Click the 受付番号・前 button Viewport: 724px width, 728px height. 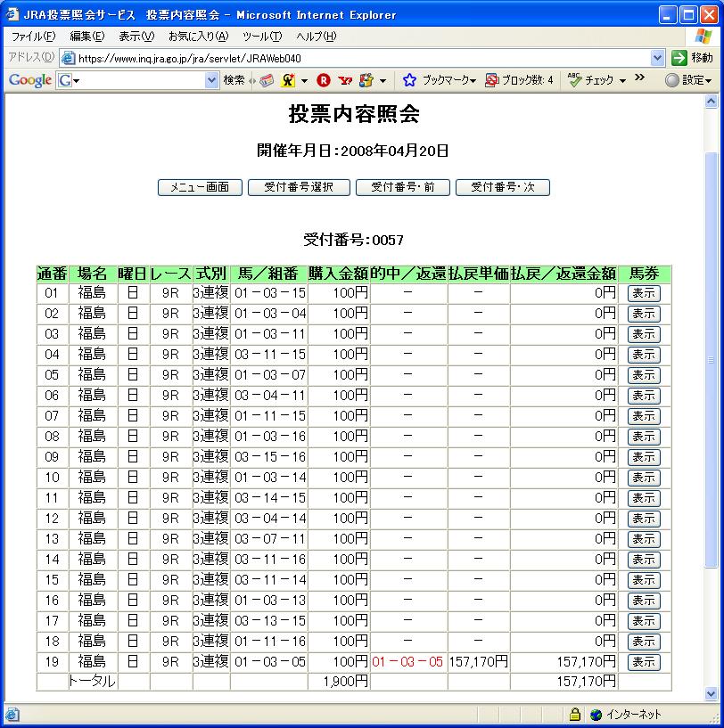(403, 188)
